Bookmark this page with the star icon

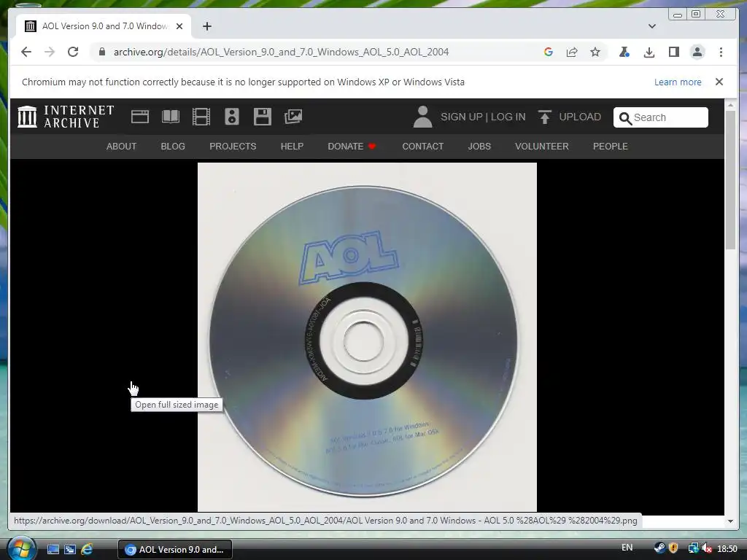click(595, 52)
